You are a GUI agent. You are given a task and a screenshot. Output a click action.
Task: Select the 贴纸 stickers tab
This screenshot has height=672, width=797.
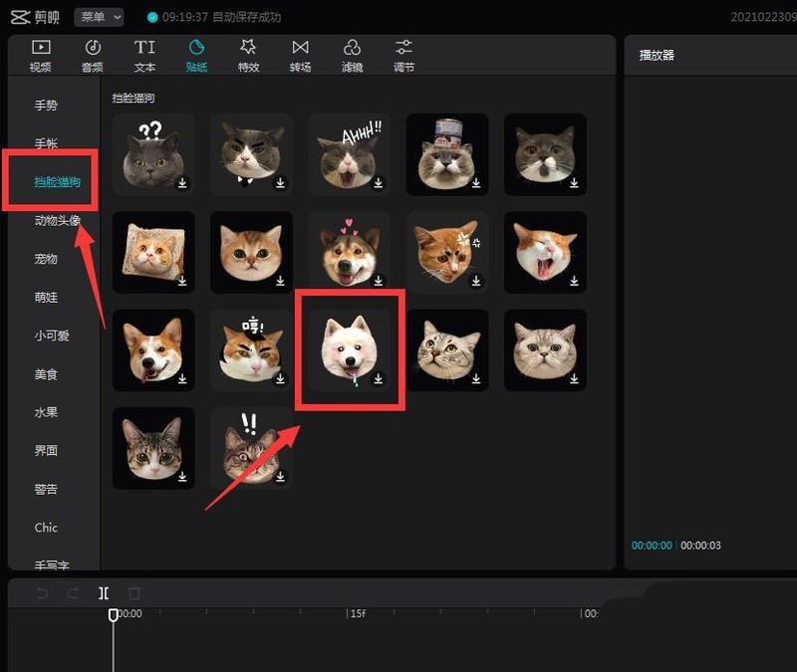(x=196, y=56)
